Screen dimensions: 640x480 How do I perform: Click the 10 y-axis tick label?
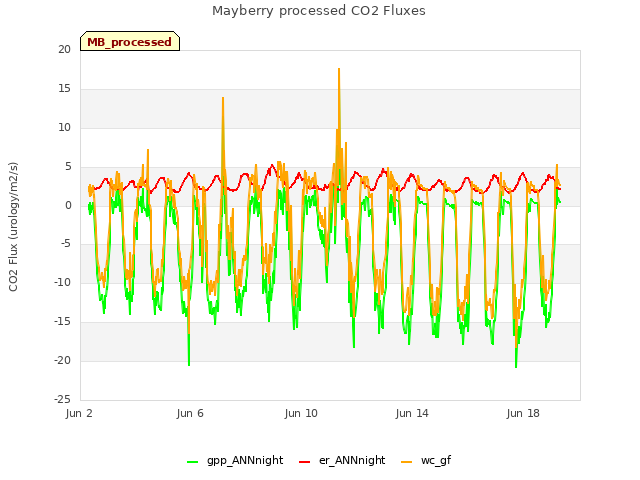[x=64, y=128]
